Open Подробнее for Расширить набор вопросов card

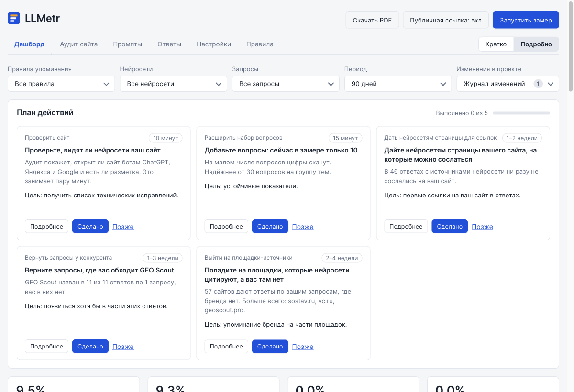[226, 227]
